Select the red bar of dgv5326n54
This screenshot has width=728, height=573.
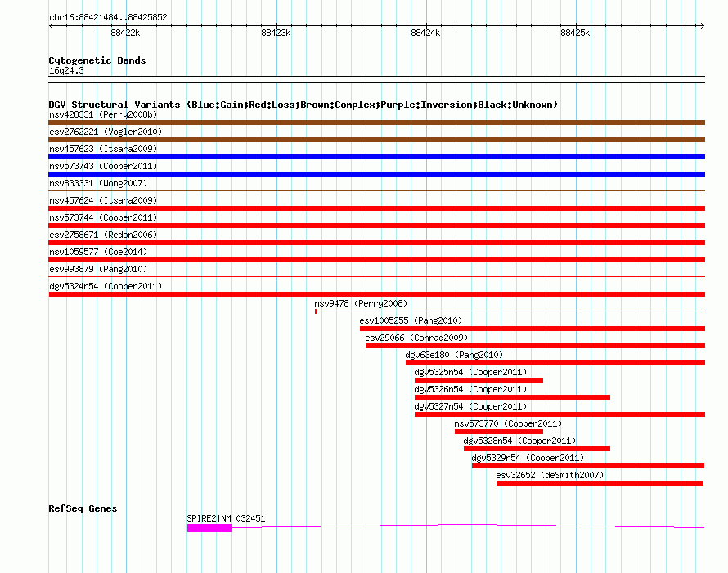[512, 397]
